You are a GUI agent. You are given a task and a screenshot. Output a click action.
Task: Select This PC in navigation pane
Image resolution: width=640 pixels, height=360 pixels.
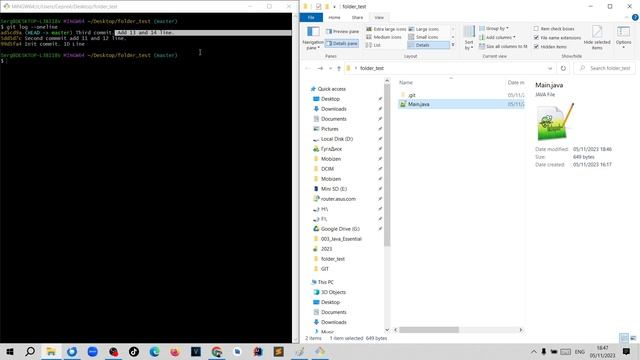325,282
